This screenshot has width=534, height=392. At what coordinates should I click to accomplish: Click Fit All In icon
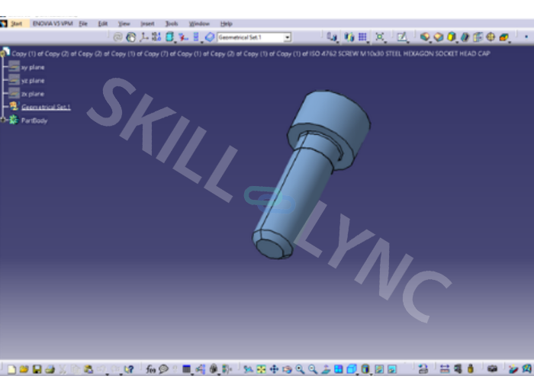[x=261, y=369]
